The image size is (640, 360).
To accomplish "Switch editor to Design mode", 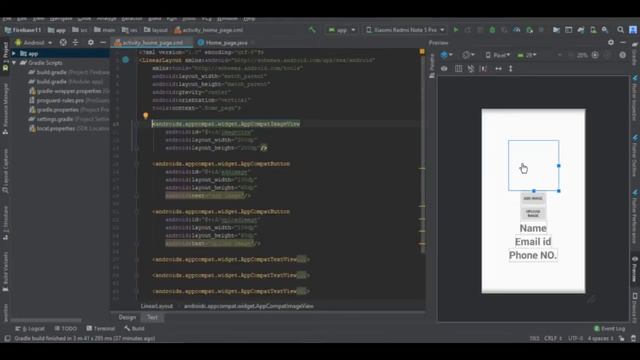I will (127, 317).
